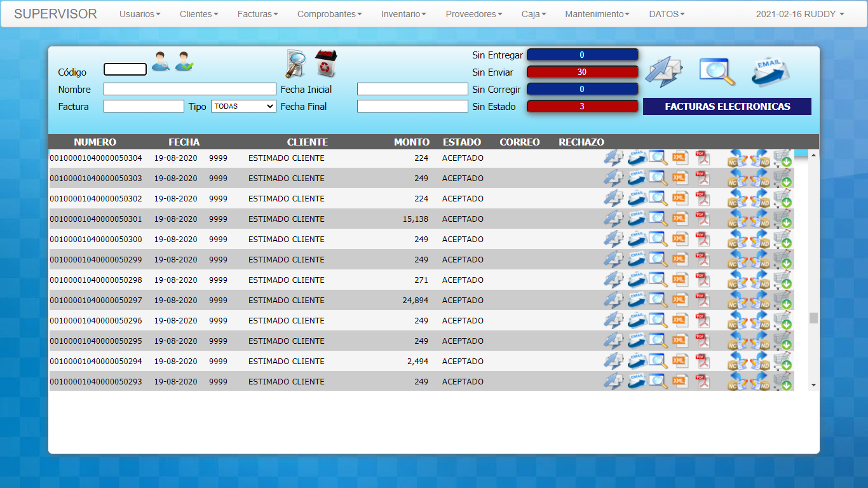Image resolution: width=868 pixels, height=488 pixels.
Task: Click ND debit note icon for invoice 00100001040000050297
Action: click(x=759, y=301)
